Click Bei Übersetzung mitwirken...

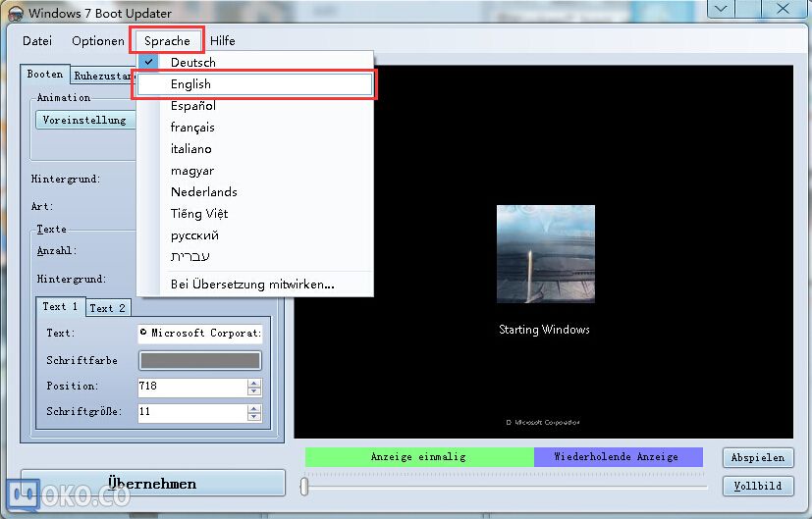tap(254, 285)
